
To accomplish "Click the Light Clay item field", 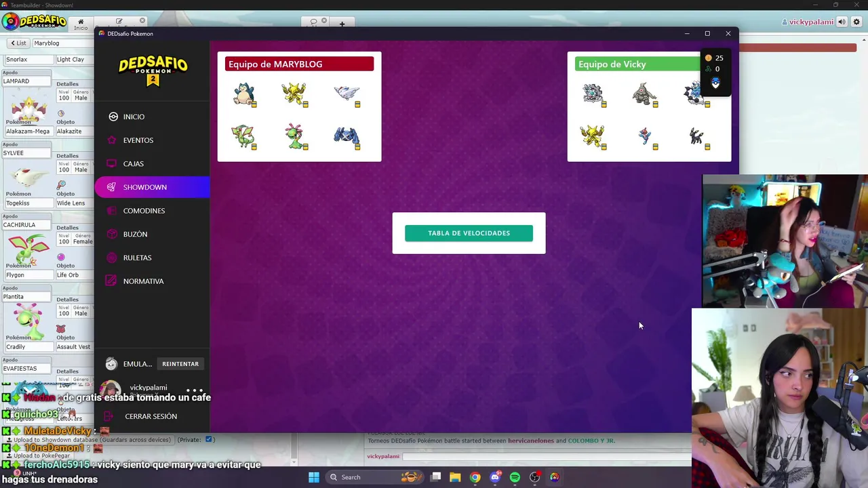I will pyautogui.click(x=74, y=59).
